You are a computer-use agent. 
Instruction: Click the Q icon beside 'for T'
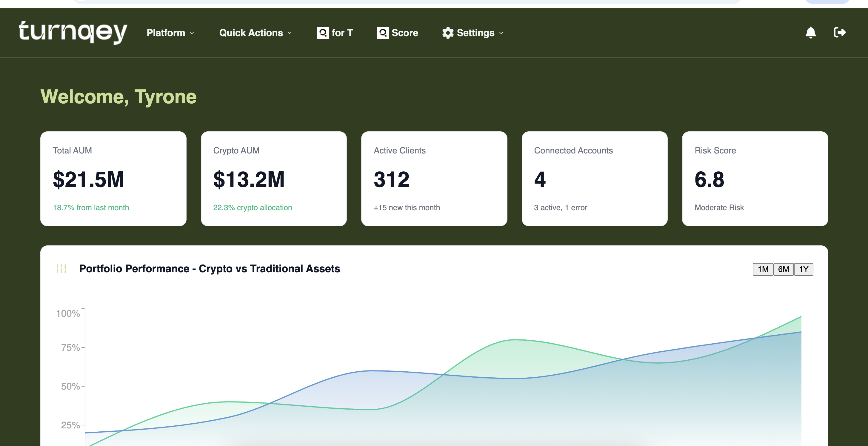tap(322, 33)
